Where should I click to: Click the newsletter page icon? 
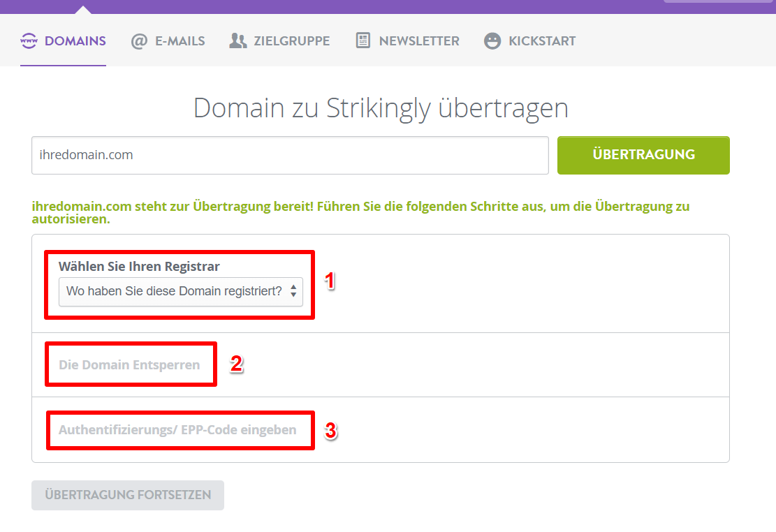363,40
